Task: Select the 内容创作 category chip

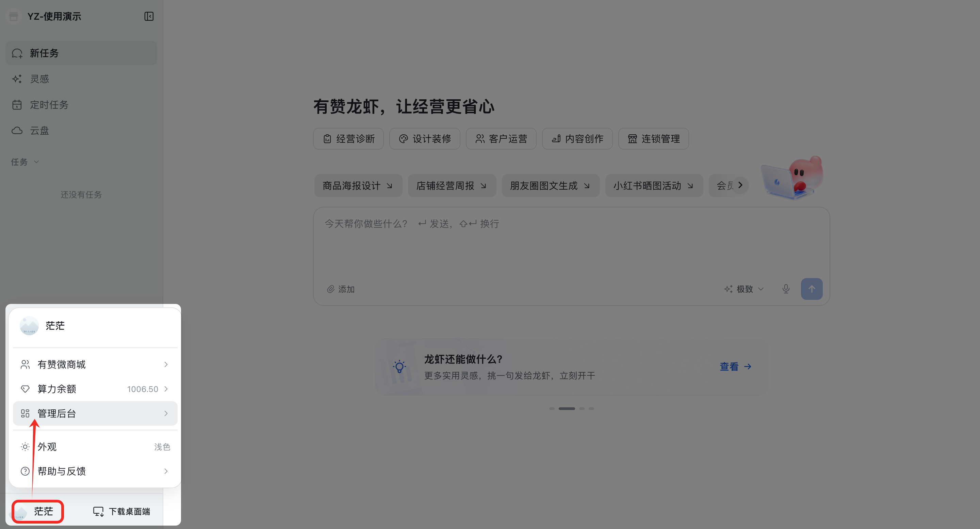Action: click(x=577, y=139)
